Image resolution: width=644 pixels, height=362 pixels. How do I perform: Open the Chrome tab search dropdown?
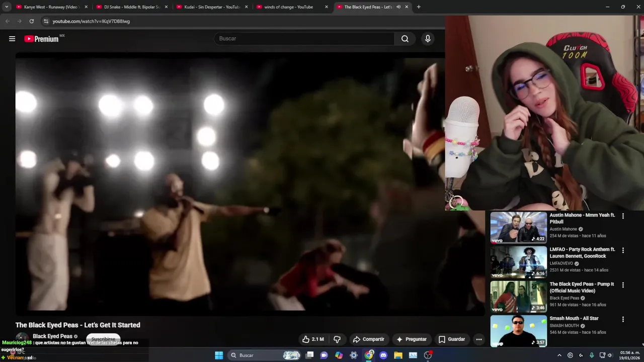pos(7,7)
